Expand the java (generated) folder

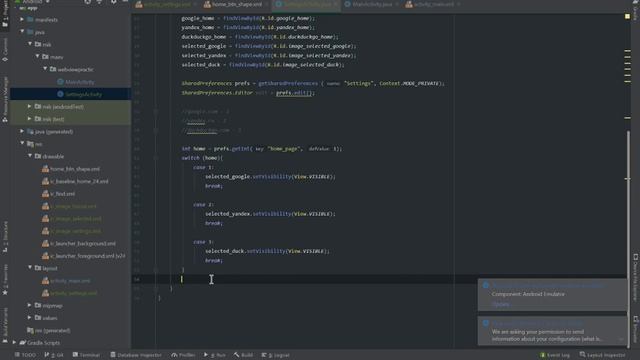(22, 131)
